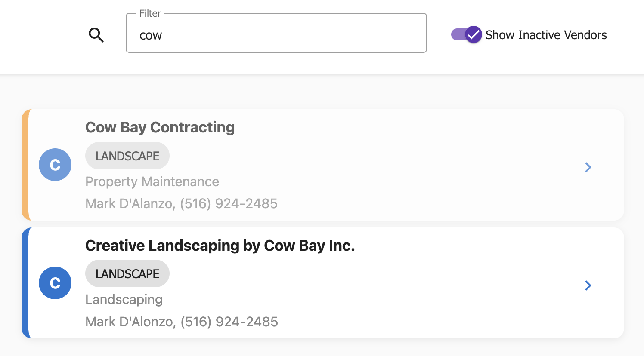Select the "Property Maintenance" description text
This screenshot has width=644, height=356.
pos(152,181)
